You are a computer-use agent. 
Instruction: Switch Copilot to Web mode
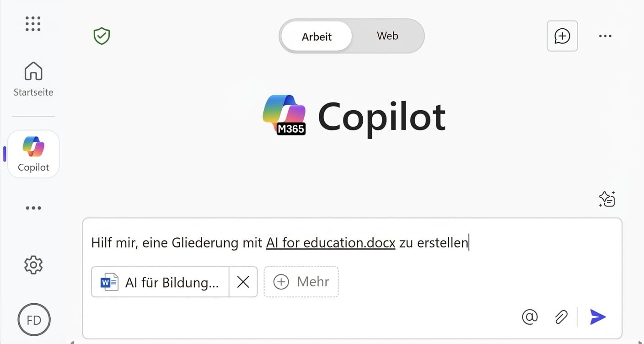click(387, 36)
